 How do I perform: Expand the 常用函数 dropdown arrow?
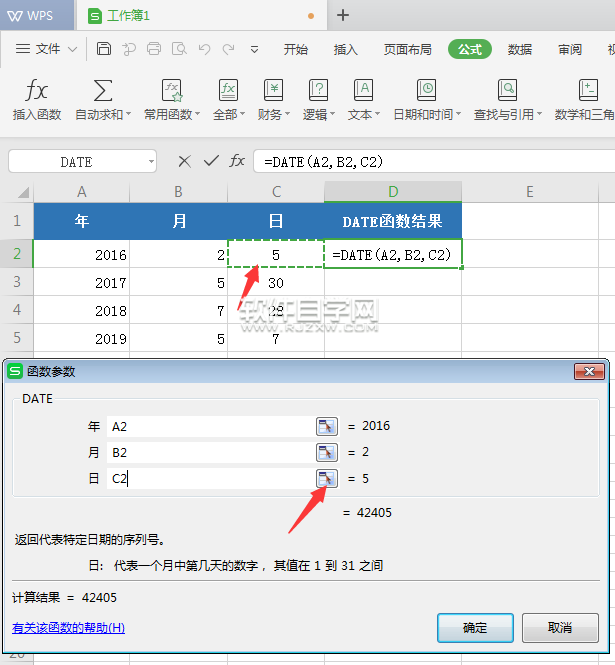[198, 114]
